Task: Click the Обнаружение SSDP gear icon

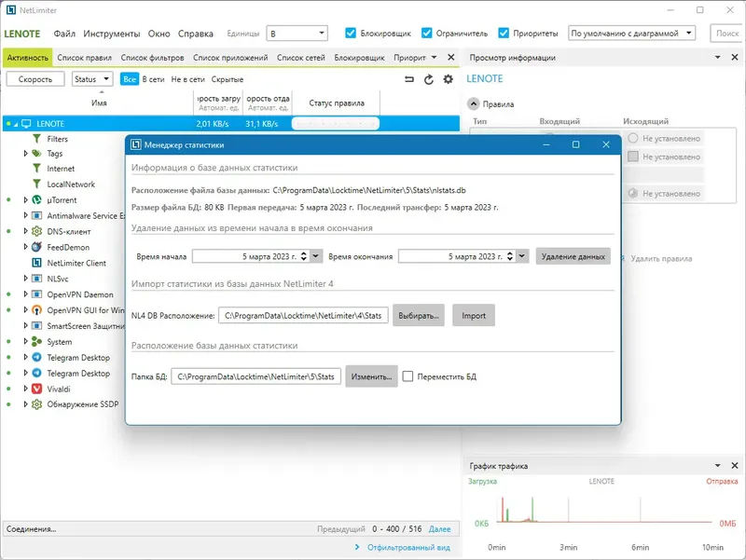Action: (36, 404)
